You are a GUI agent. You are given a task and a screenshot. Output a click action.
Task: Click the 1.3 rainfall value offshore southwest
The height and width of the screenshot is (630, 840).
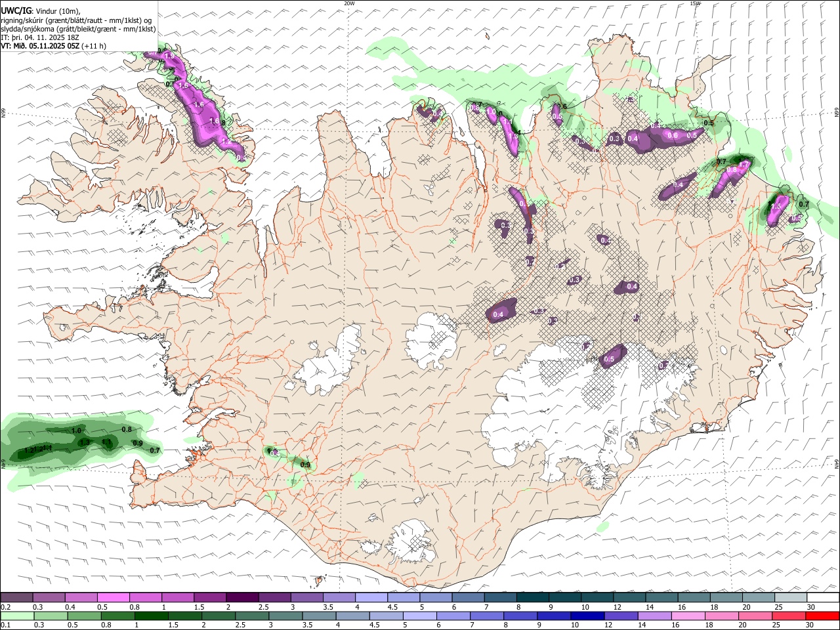coord(85,442)
